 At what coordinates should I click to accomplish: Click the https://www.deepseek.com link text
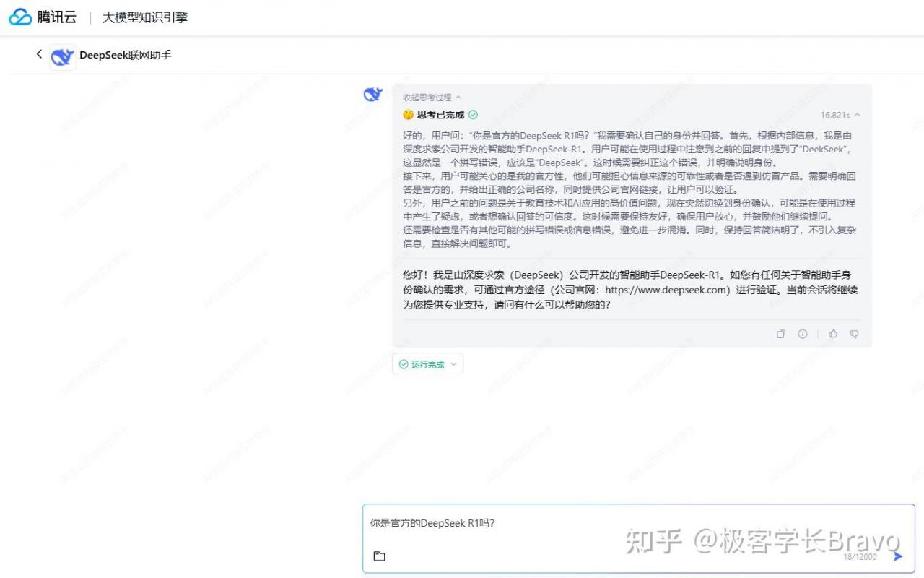tap(665, 290)
